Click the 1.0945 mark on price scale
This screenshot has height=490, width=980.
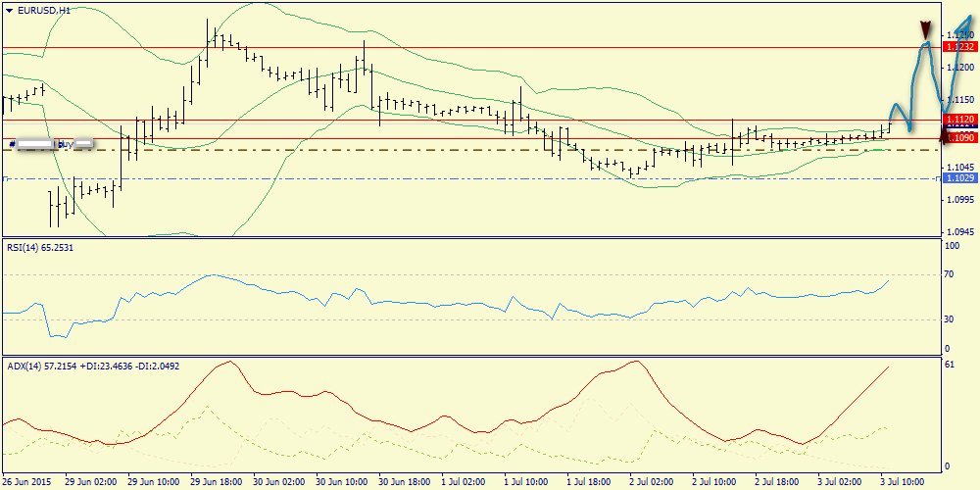tap(959, 232)
